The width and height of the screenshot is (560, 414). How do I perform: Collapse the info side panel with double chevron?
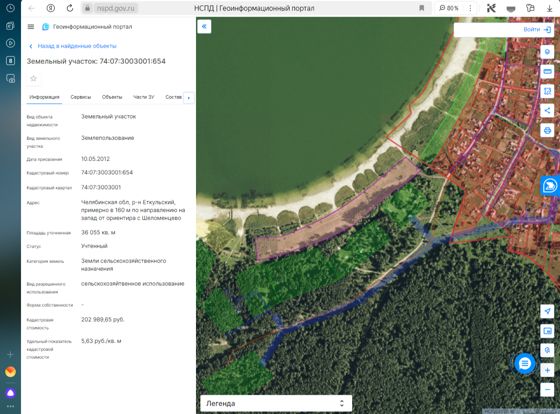point(204,26)
